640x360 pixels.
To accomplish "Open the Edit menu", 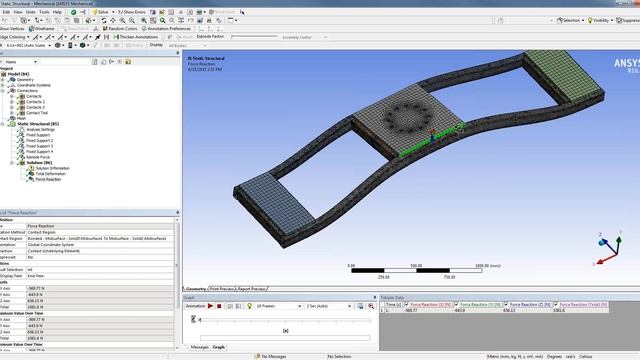I will (x=6, y=12).
